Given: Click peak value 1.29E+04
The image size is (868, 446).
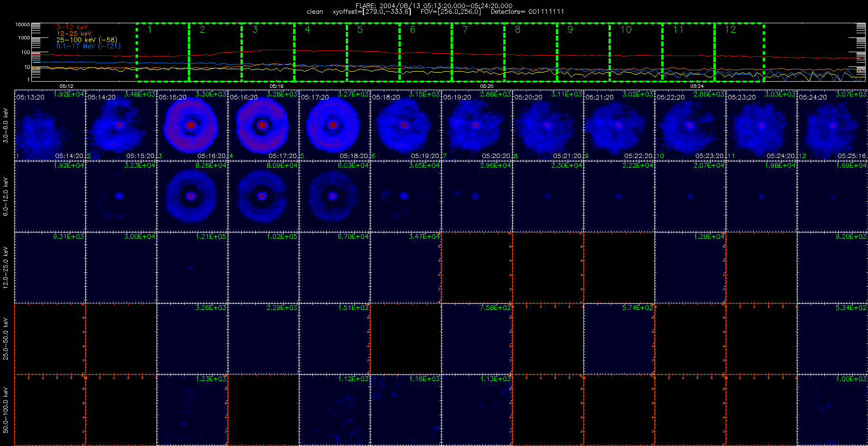Looking at the screenshot, I should pyautogui.click(x=709, y=237).
